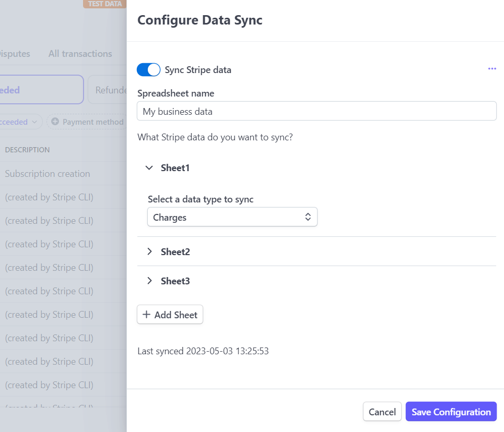Disable the Sync Stripe data toggle
Viewport: 504px width, 432px height.
point(148,69)
